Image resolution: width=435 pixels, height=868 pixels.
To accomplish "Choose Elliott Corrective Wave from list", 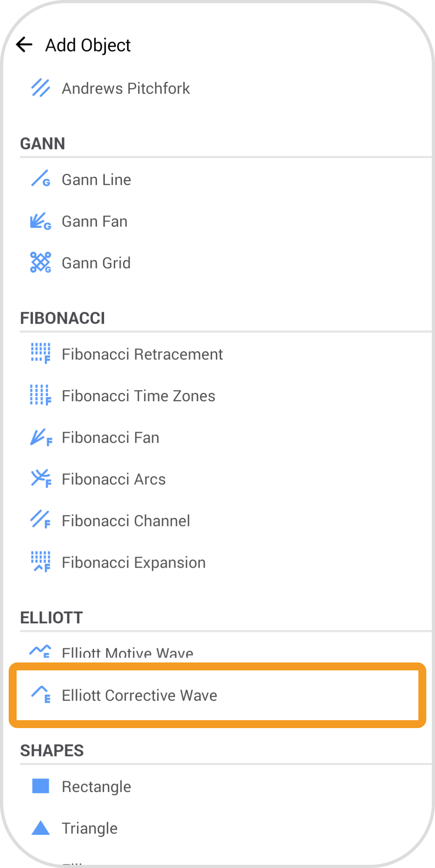I will click(139, 695).
